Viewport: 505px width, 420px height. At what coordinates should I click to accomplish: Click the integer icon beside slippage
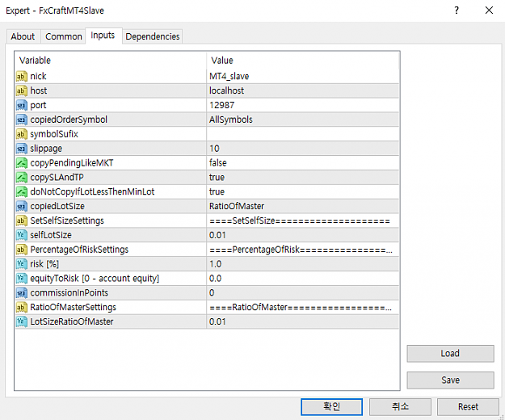(21, 149)
